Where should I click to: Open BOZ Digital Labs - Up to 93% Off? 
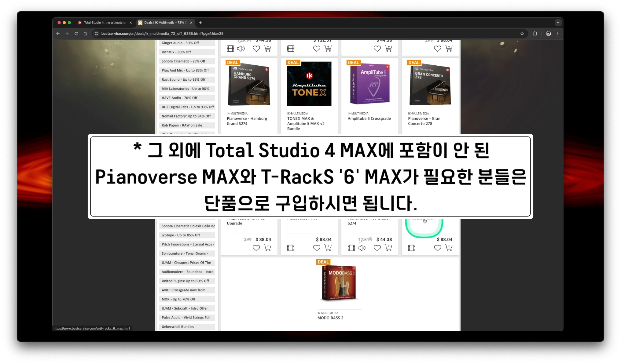187,107
